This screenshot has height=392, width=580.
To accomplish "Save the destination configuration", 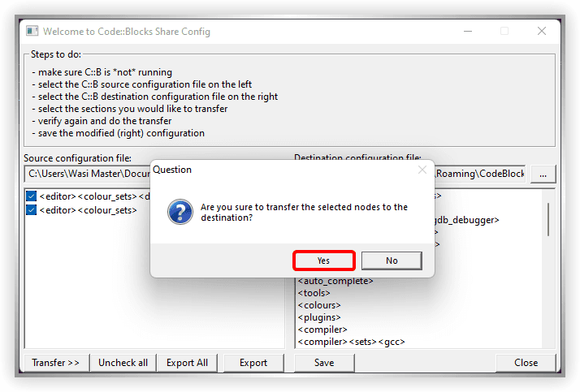I will point(324,363).
